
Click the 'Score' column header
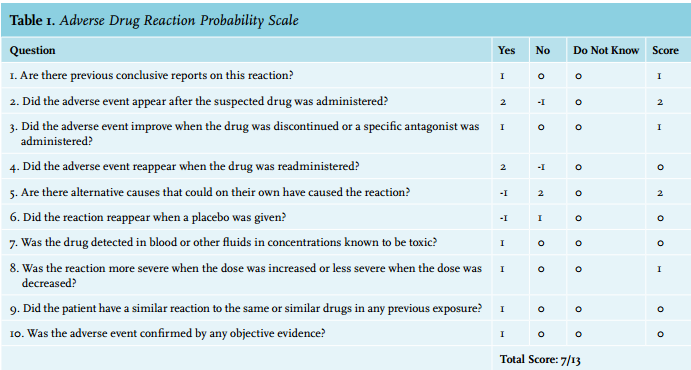[665, 50]
